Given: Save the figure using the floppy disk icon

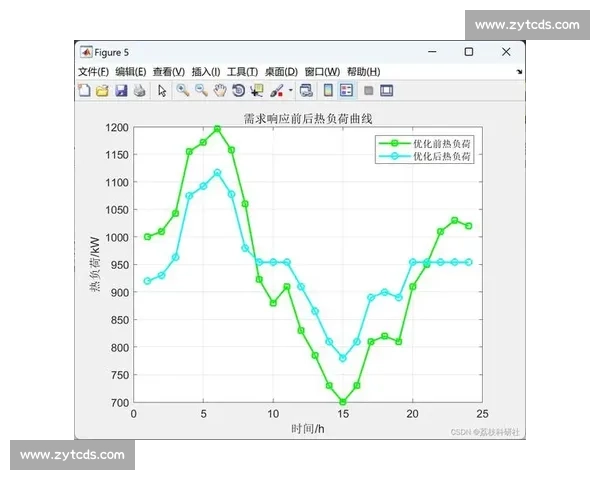Looking at the screenshot, I should tap(121, 91).
